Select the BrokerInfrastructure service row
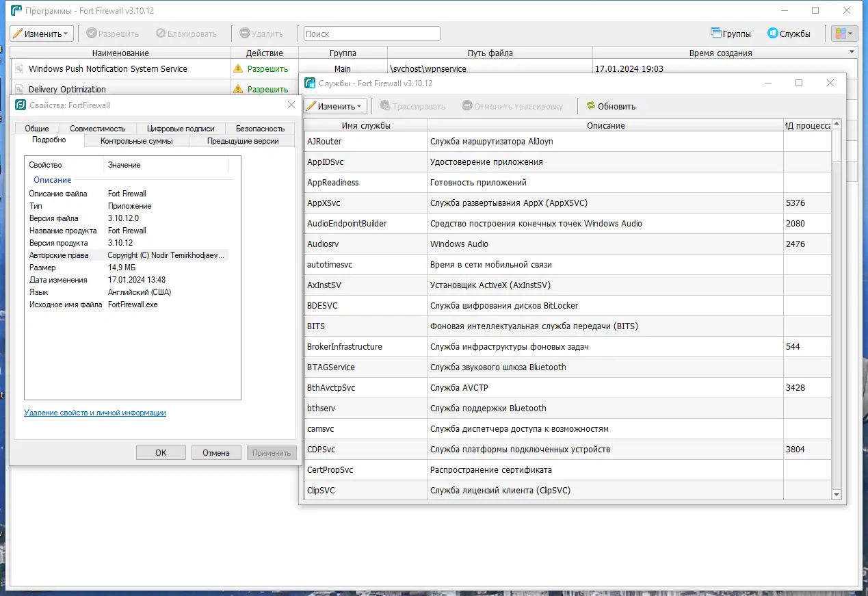Image resolution: width=868 pixels, height=596 pixels. (568, 347)
